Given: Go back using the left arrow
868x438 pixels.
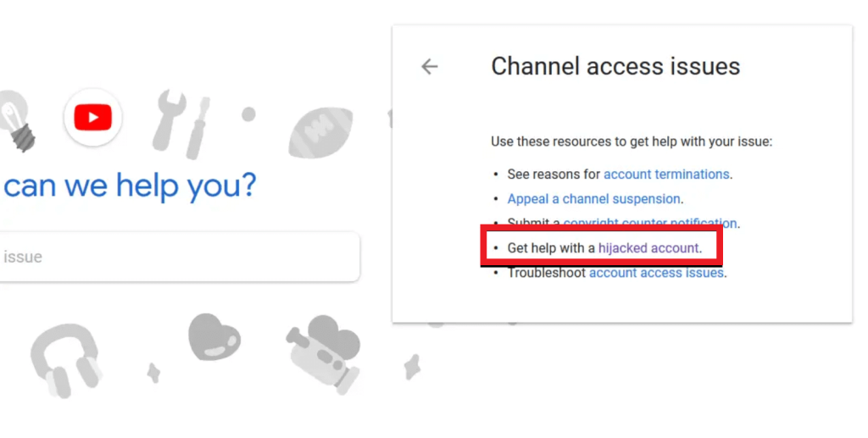Looking at the screenshot, I should (430, 66).
